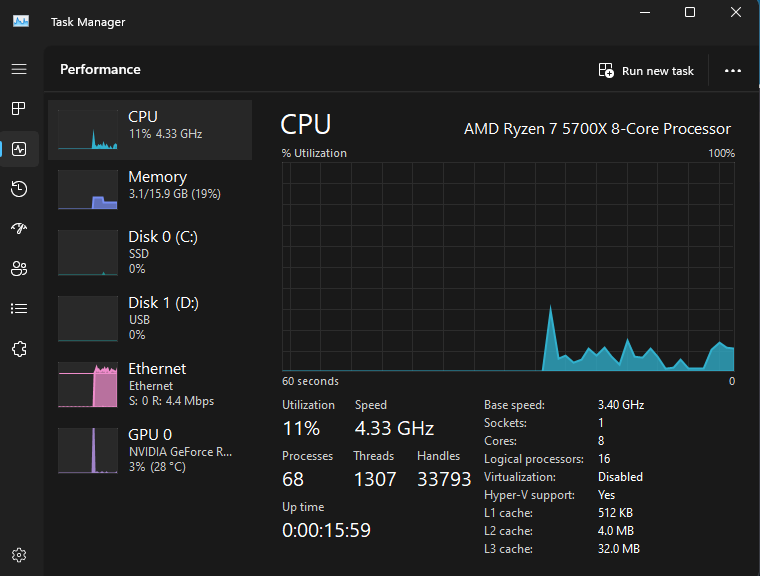Click the Hyper-V support Yes value
Viewport: 760px width, 576px height.
point(606,495)
